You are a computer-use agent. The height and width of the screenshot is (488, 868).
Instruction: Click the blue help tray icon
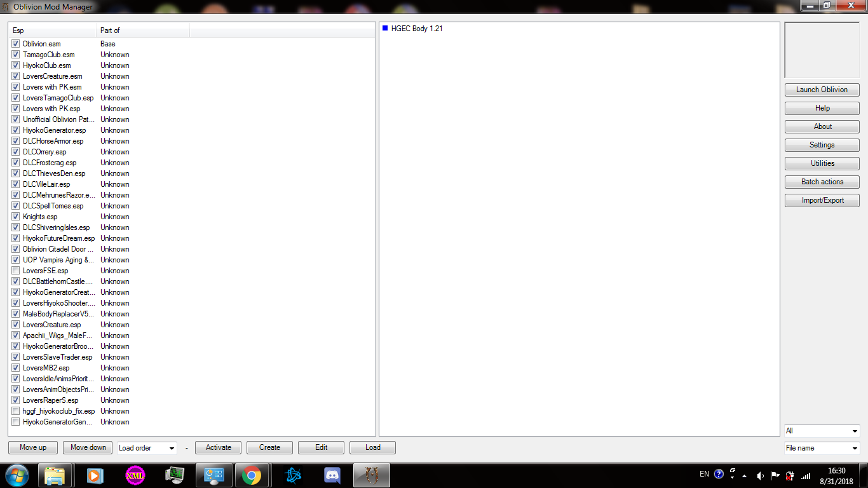[719, 475]
